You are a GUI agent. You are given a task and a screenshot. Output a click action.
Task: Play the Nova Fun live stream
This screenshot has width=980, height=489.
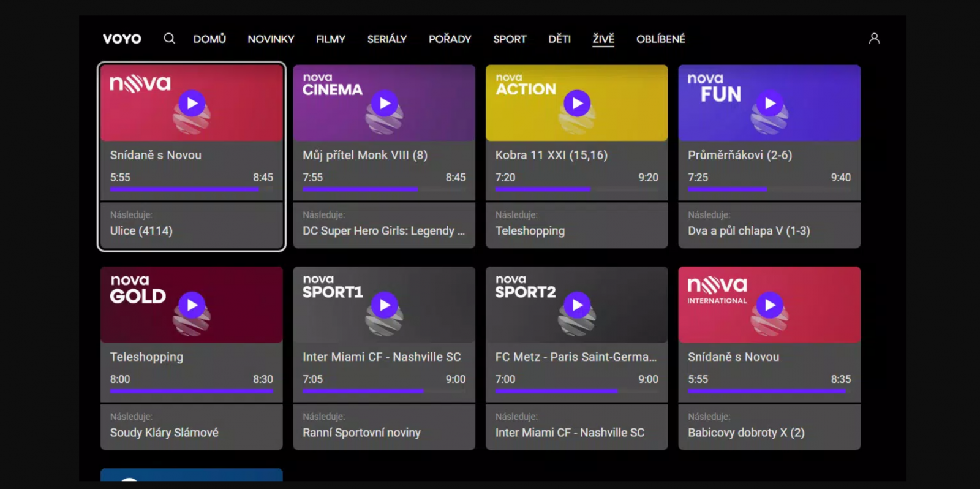[770, 103]
